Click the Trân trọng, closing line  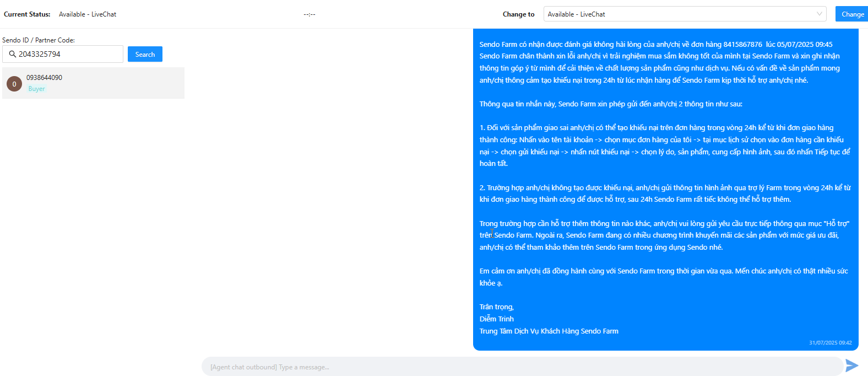point(496,307)
